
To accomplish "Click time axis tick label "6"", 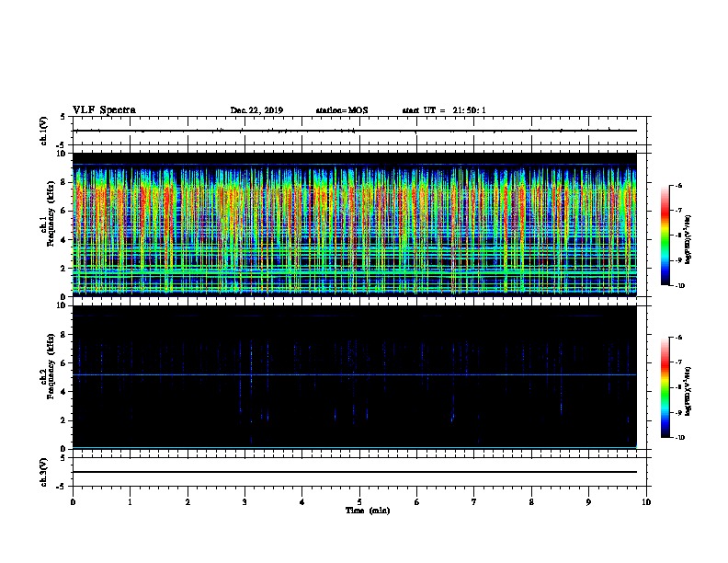I will pos(416,502).
